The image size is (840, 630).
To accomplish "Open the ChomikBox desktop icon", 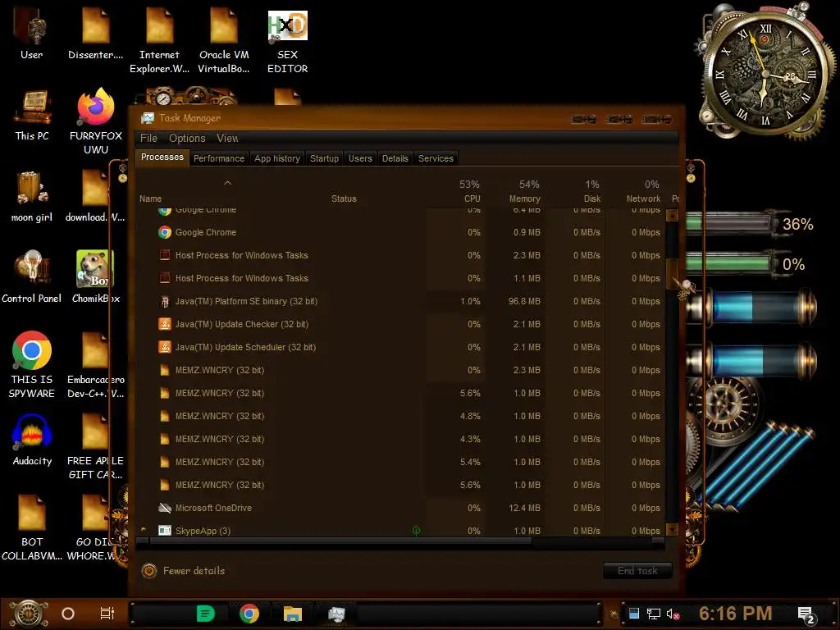I will coord(95,276).
